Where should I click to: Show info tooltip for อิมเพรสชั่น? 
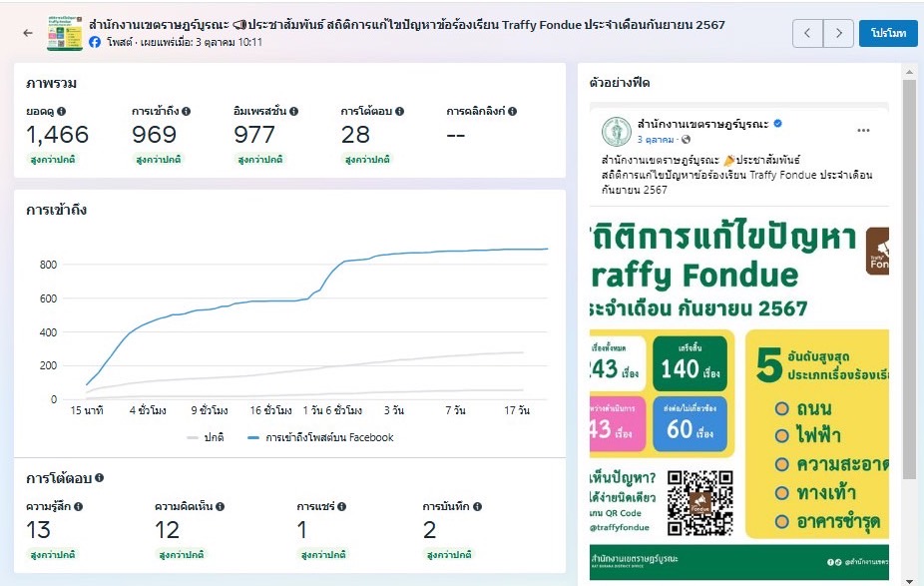294,112
